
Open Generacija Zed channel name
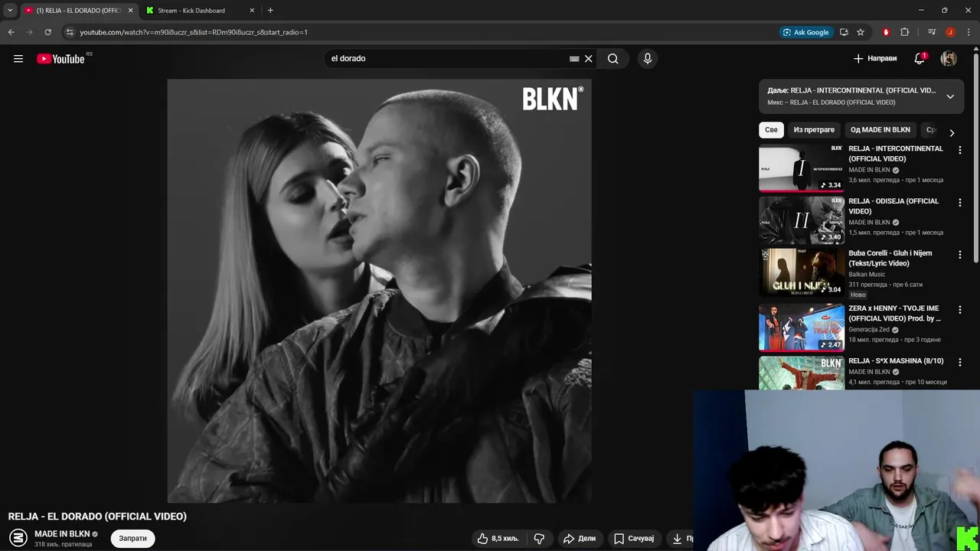869,330
